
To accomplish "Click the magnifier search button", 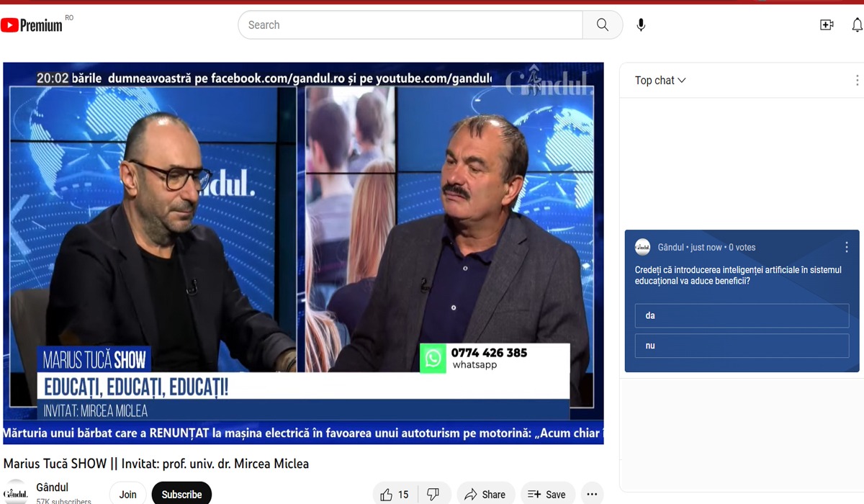I will pyautogui.click(x=603, y=24).
